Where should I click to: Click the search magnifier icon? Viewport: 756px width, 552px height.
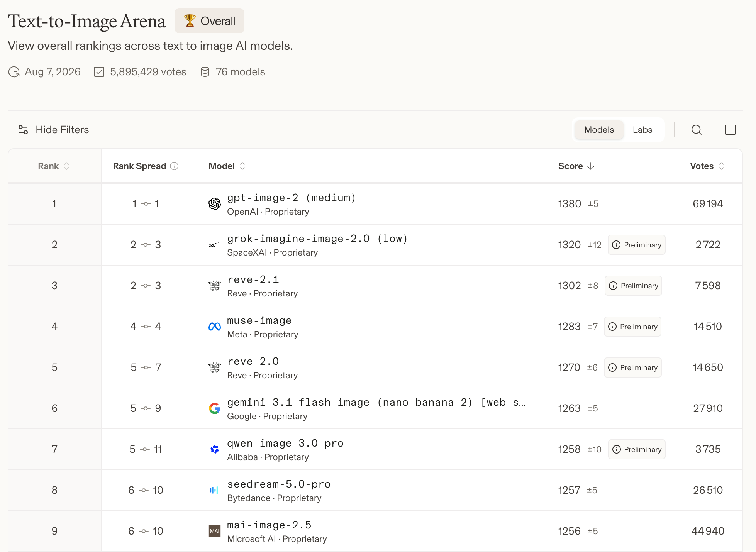[x=696, y=130]
